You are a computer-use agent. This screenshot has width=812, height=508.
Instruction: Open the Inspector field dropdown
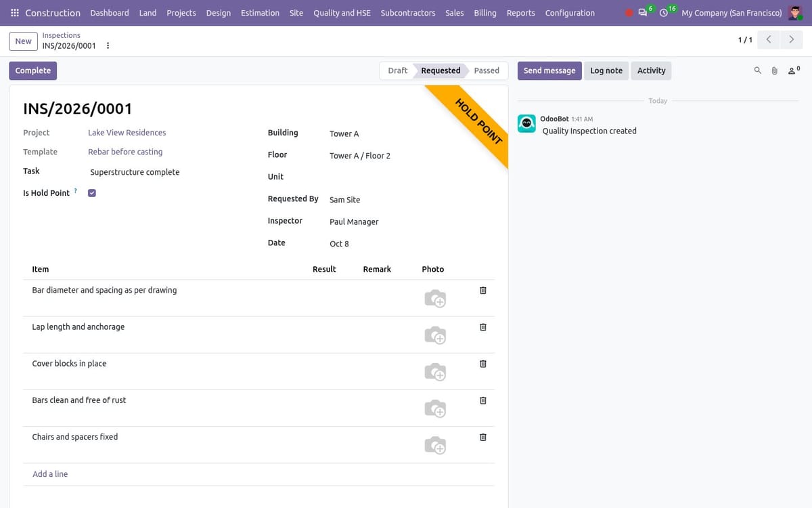click(x=412, y=222)
